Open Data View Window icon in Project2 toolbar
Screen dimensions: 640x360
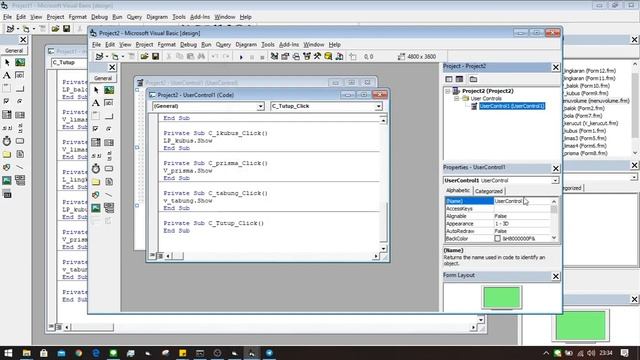point(328,56)
